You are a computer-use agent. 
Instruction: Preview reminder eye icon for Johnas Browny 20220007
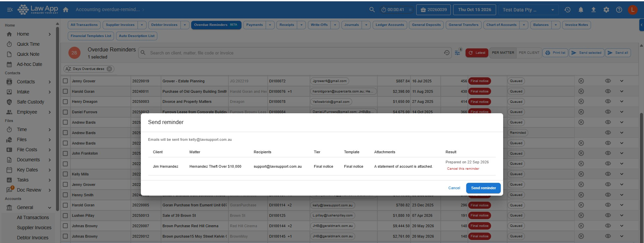[x=608, y=226]
